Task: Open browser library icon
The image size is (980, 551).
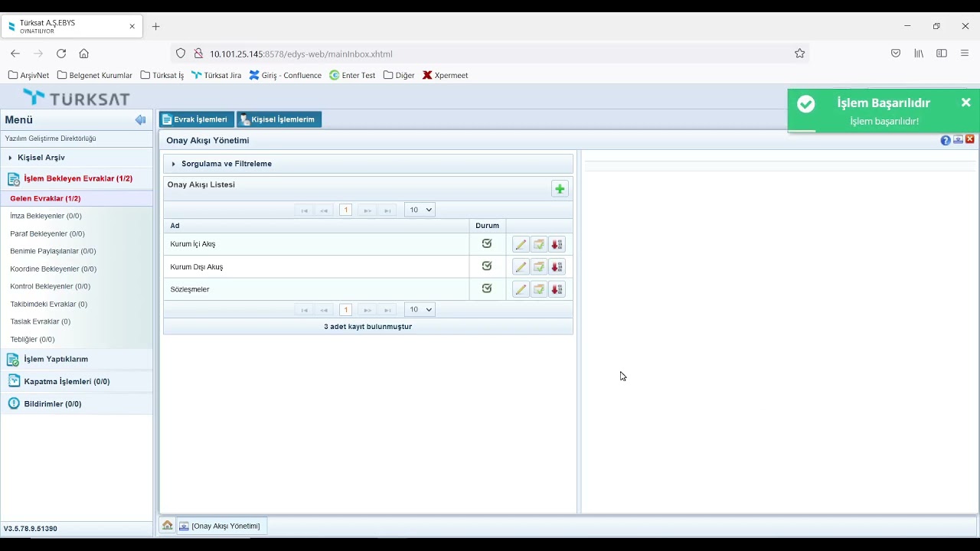Action: pyautogui.click(x=919, y=54)
